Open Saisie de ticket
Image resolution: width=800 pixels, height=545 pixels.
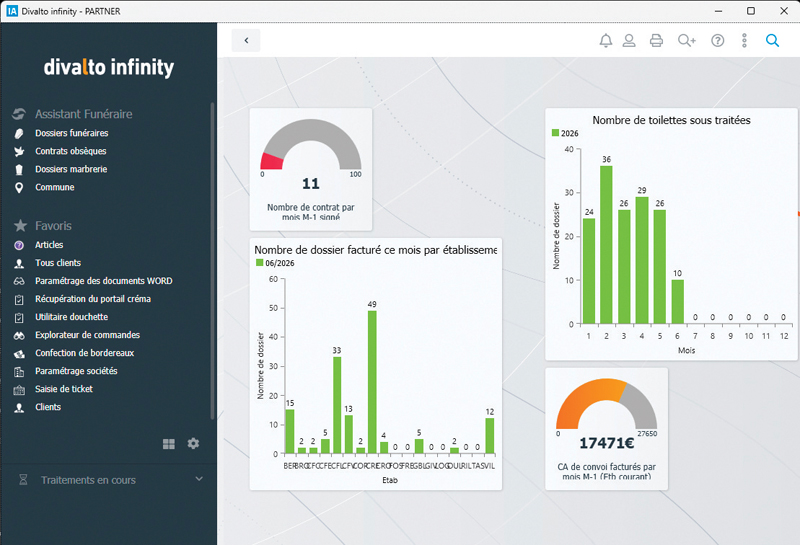click(x=64, y=389)
